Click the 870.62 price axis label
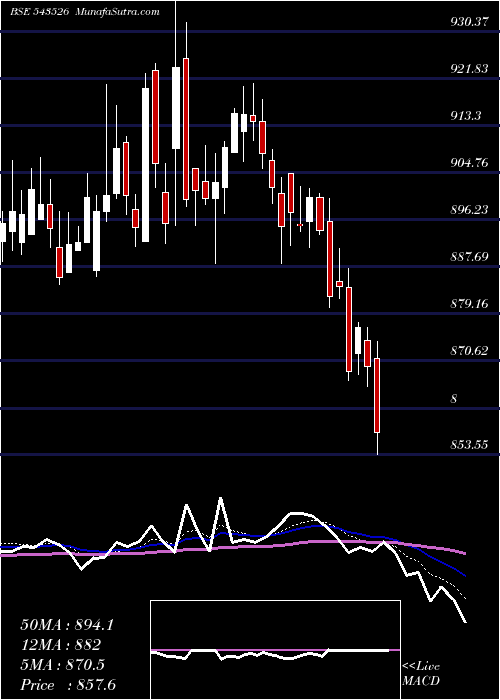 [469, 350]
